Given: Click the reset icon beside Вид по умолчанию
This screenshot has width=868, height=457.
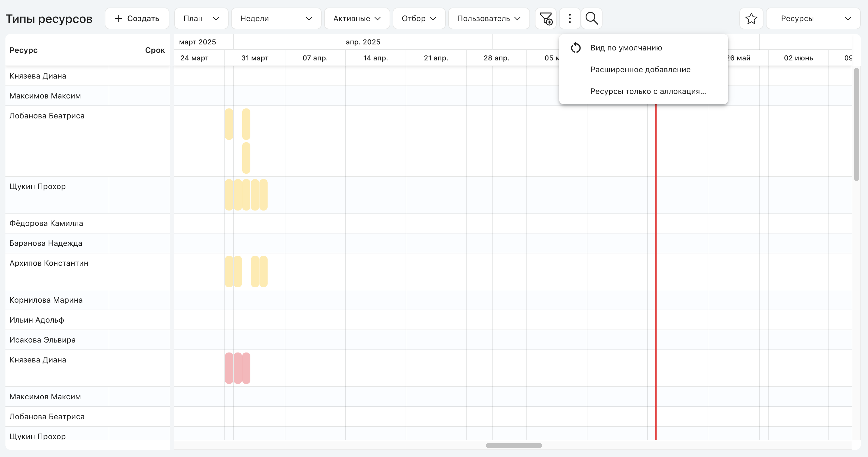Looking at the screenshot, I should (576, 47).
